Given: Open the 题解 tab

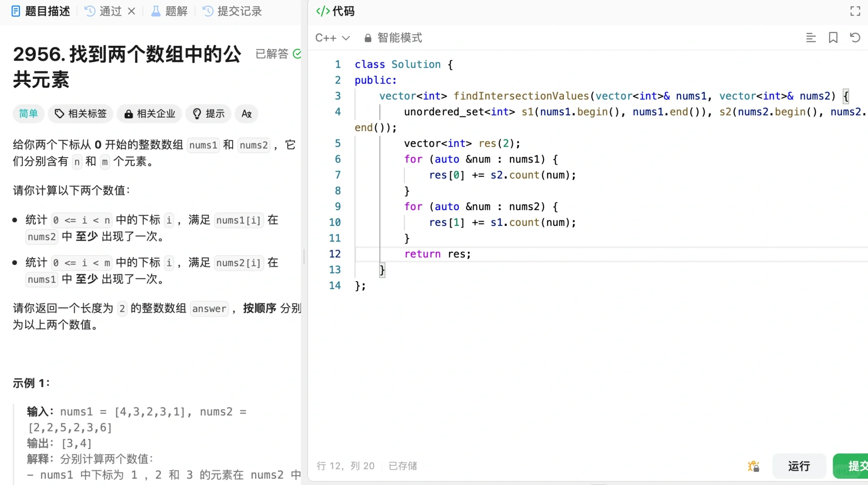Looking at the screenshot, I should (169, 11).
